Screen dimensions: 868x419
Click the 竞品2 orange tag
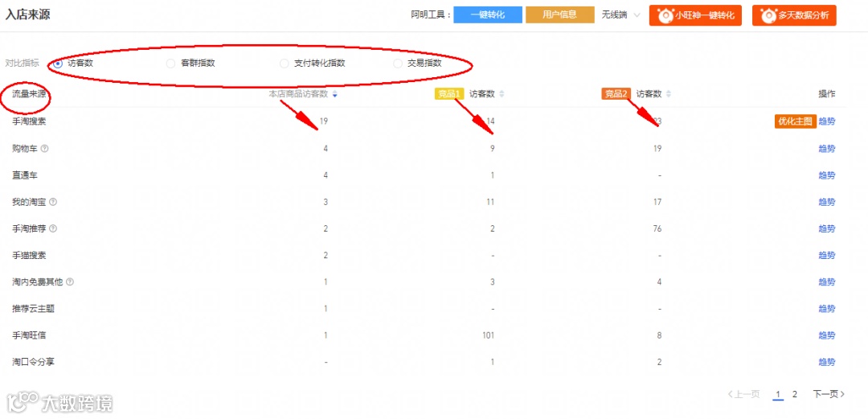pos(616,94)
